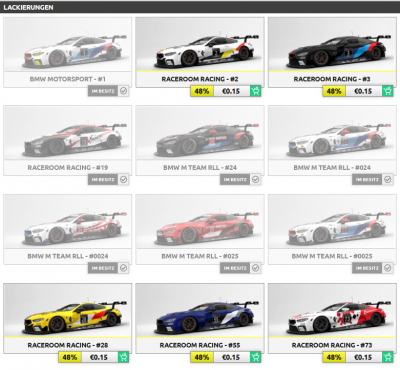Open the yellow RaceRoom Racing #28 car thumbnail
Viewport: 400px width, 370px height.
pyautogui.click(x=68, y=310)
